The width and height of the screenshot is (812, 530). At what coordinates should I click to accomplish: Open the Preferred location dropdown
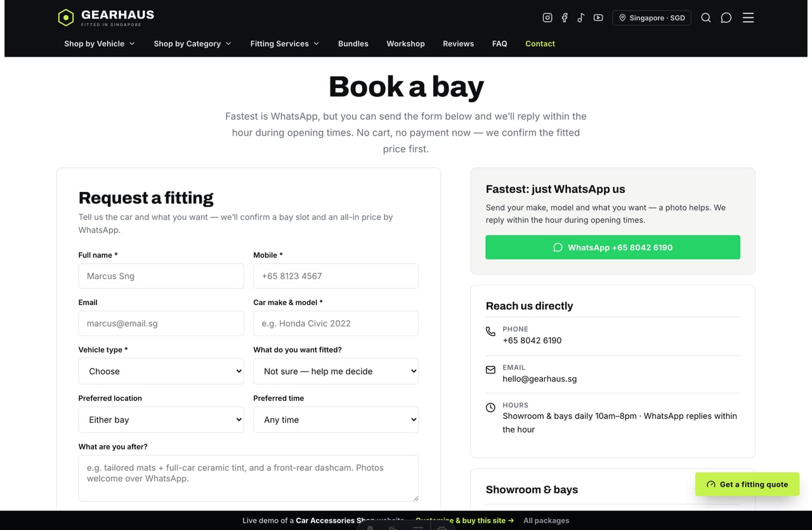161,420
